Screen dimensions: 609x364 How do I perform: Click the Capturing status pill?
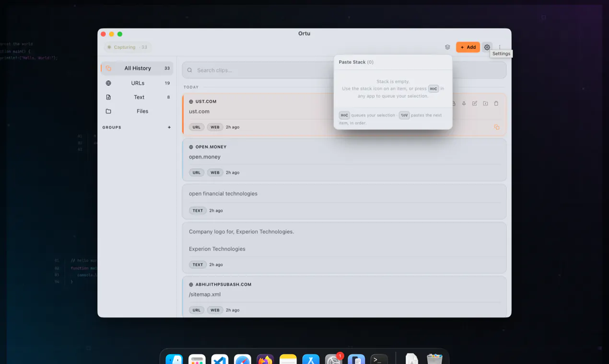128,47
